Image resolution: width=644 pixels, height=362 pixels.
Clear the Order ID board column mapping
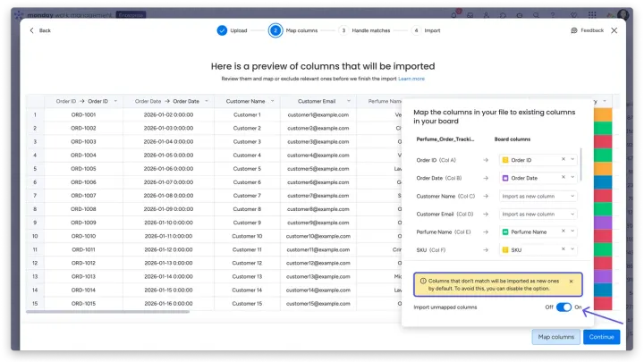coord(563,159)
